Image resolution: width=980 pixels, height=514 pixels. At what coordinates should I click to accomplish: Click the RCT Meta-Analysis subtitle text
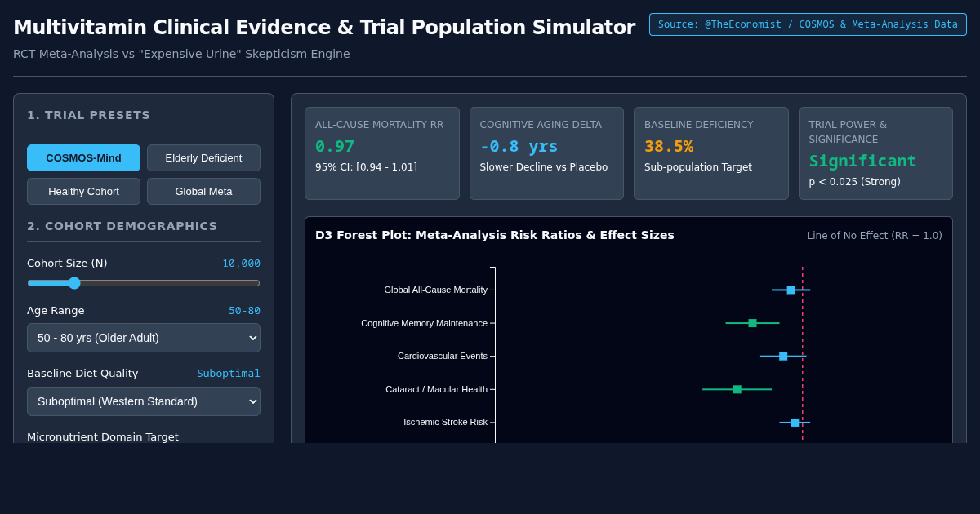(x=181, y=54)
